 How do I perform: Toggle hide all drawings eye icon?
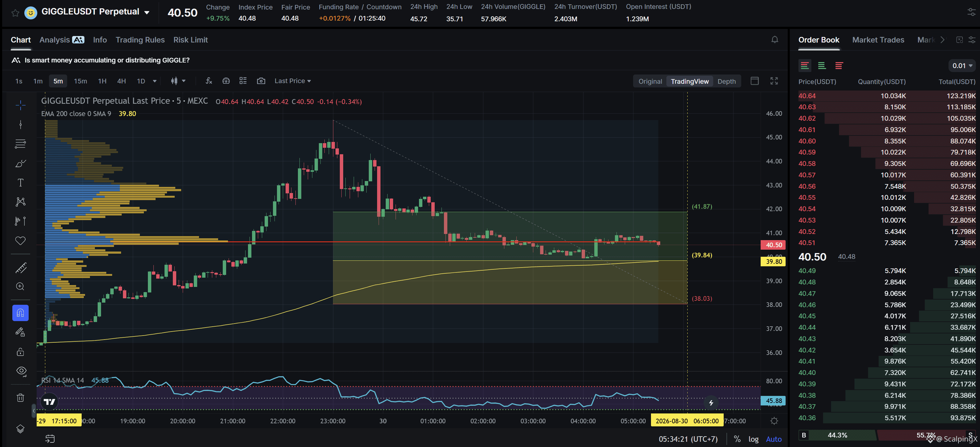(x=21, y=371)
